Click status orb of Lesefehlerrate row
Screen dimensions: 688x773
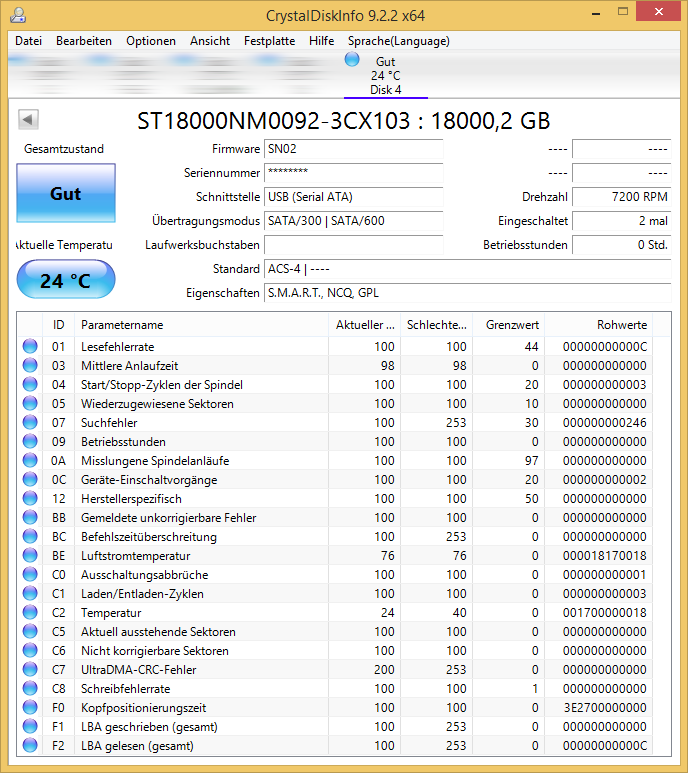30,346
